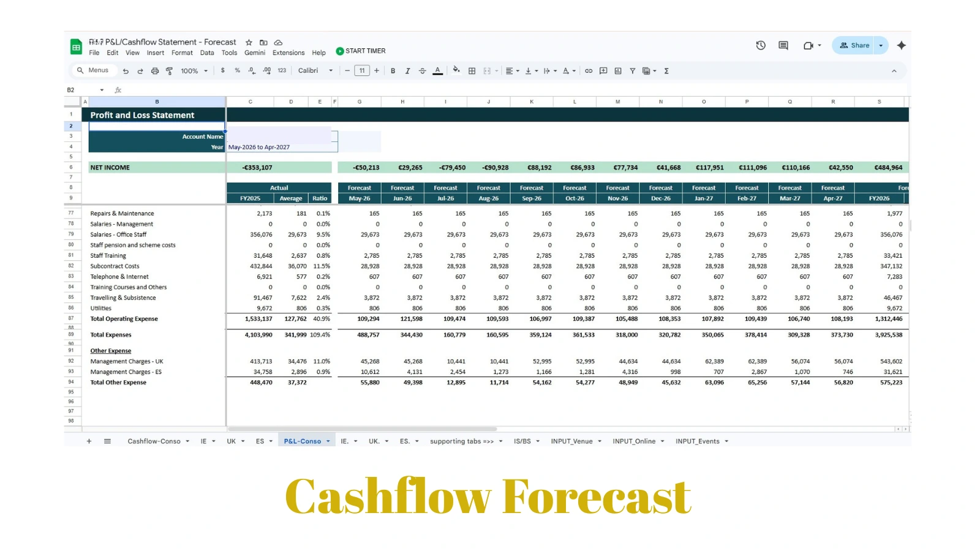Image resolution: width=980 pixels, height=551 pixels.
Task: Toggle bold formatting
Action: (x=393, y=71)
